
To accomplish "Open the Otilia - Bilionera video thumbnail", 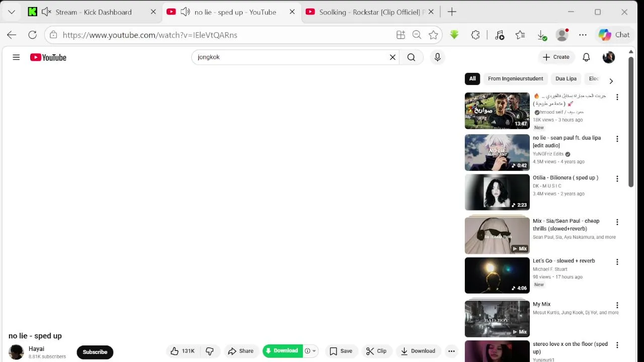I will 497,193.
